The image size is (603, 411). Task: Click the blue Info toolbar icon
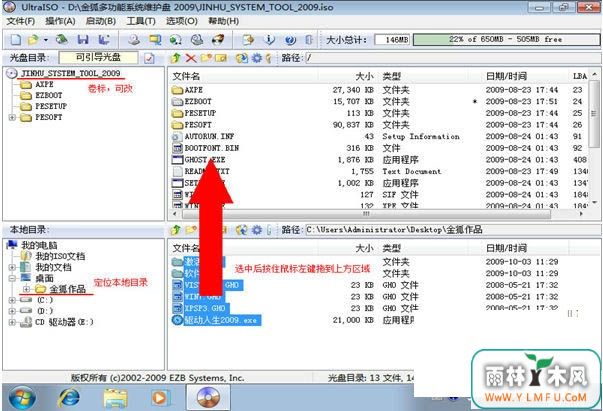pos(270,39)
